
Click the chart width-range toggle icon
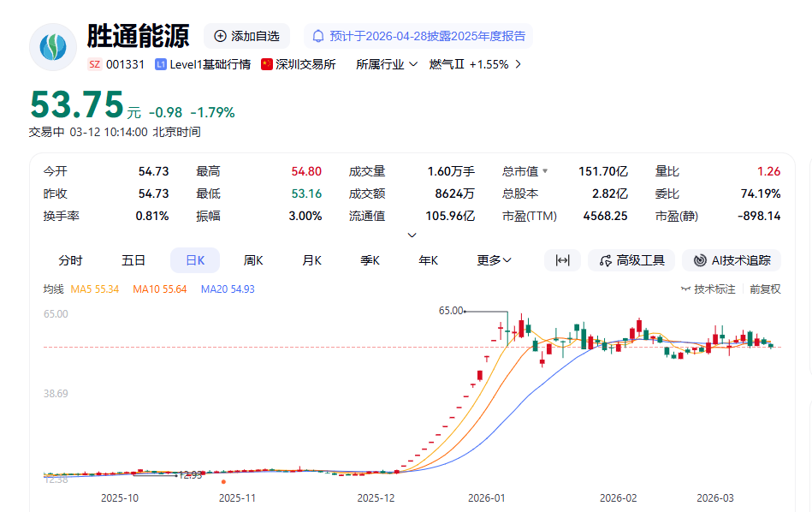point(562,260)
